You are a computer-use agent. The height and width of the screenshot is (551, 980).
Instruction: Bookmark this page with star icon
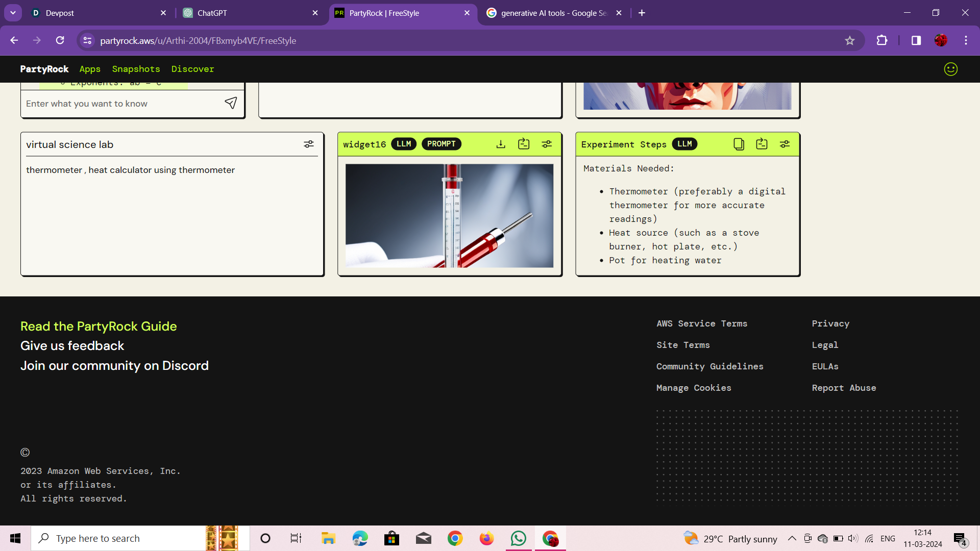coord(849,40)
